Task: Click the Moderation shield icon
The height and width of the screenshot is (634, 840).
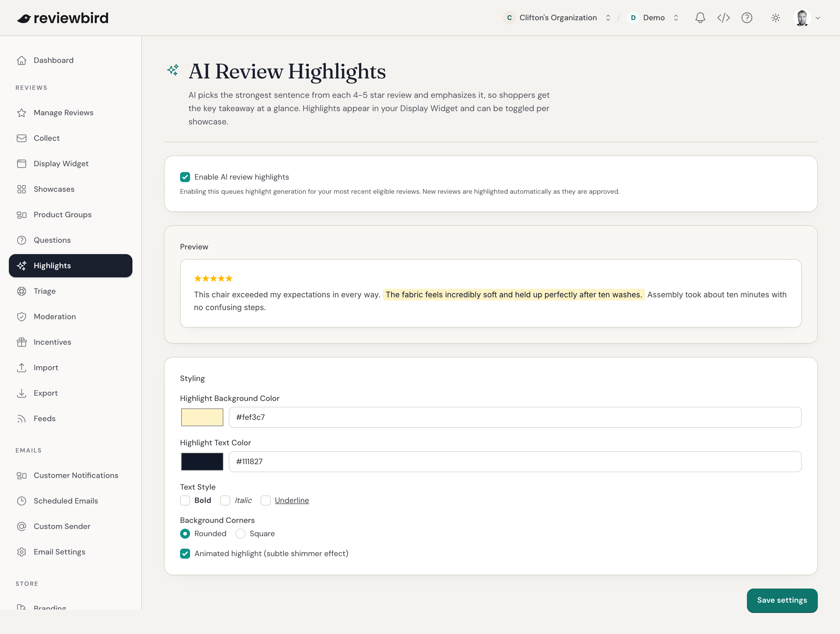Action: [22, 317]
